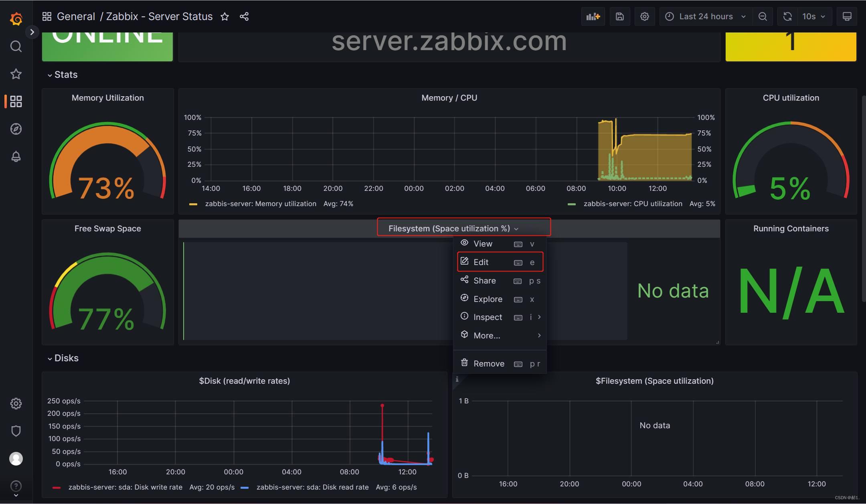Click the dashboard vertical scrollbar
The image size is (866, 504).
pyautogui.click(x=864, y=198)
